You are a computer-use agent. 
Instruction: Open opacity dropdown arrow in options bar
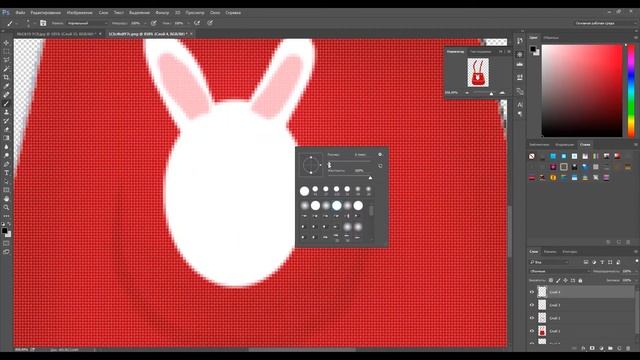[145, 23]
